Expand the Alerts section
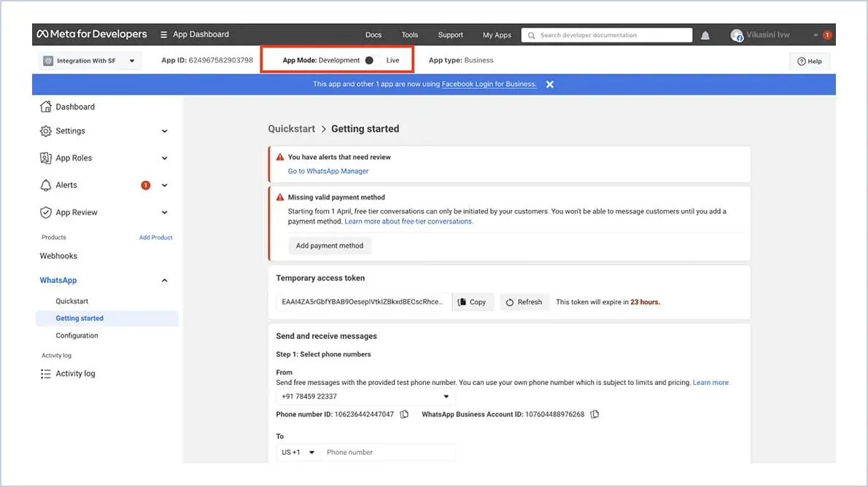Viewport: 868px width, 487px height. click(x=164, y=185)
